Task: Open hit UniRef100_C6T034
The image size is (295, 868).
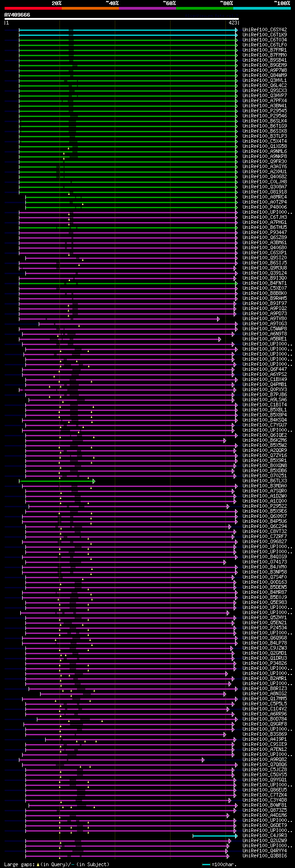Action: [265, 40]
